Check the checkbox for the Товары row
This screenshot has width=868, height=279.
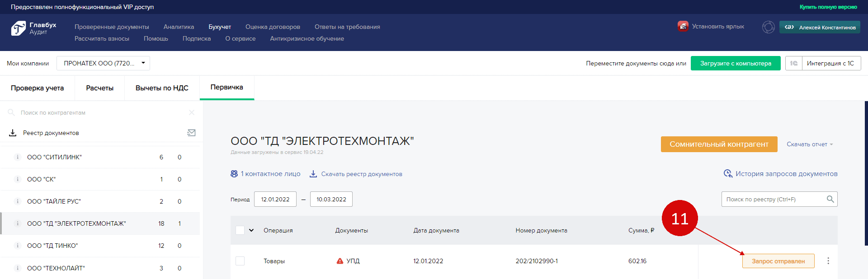pyautogui.click(x=240, y=261)
